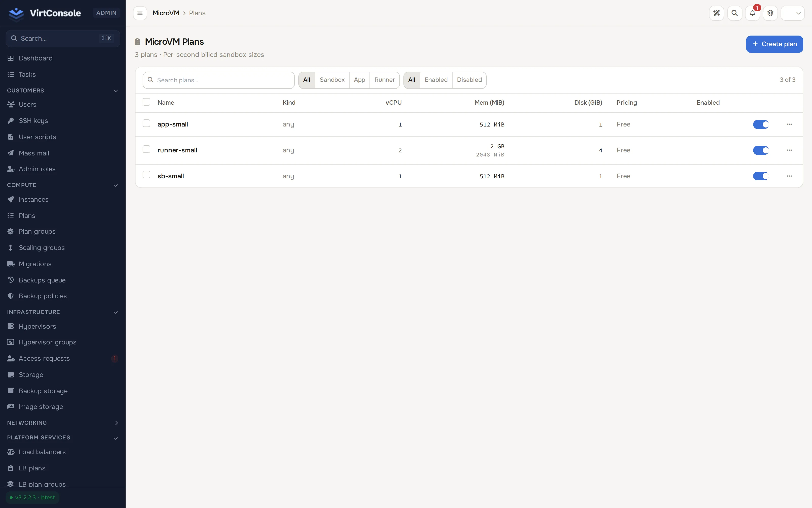812x508 pixels.
Task: Open the magic wand assistant icon
Action: point(716,13)
